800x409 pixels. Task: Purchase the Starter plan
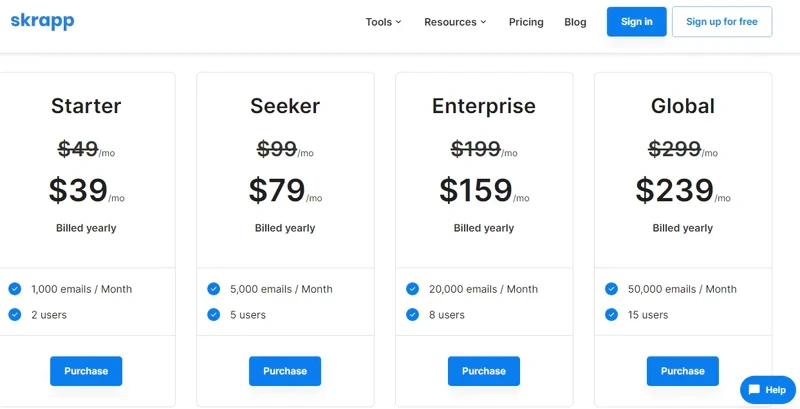point(86,371)
